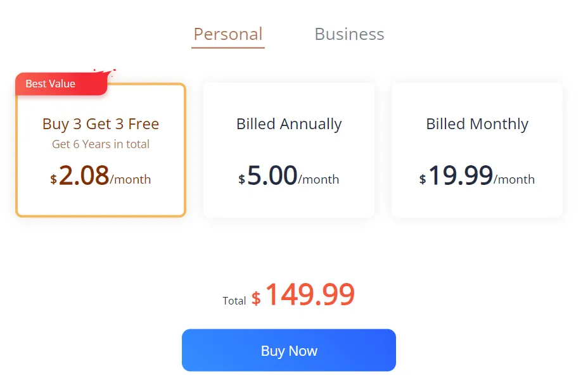This screenshot has height=390, width=588.
Task: Click the Billed Annually card title
Action: point(288,124)
